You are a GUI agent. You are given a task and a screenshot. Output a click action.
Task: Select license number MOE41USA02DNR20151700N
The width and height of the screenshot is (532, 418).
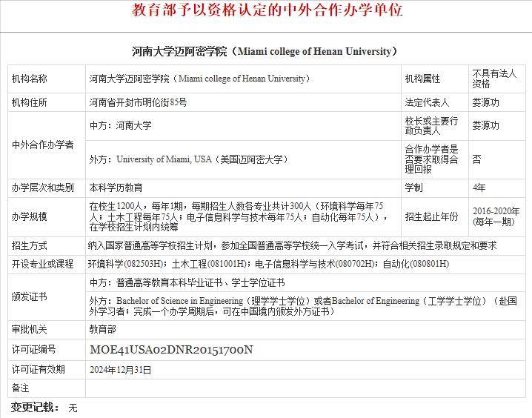tap(171, 350)
